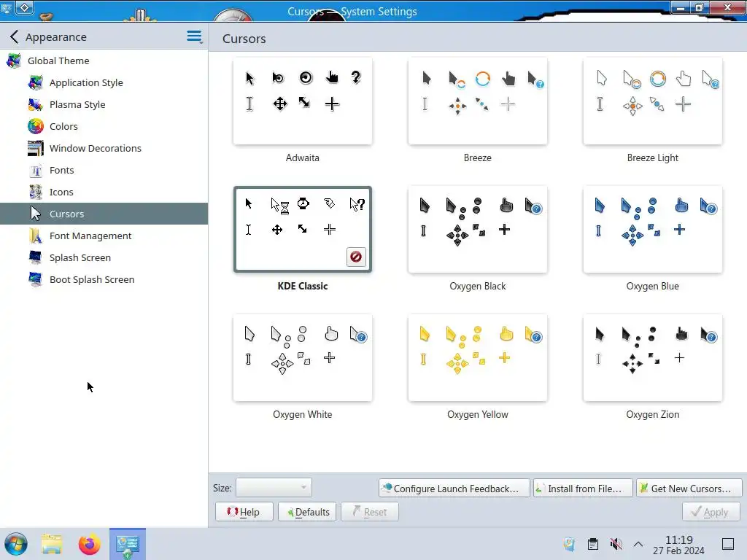Remove KDE Classic using its red delete icon
This screenshot has width=747, height=560.
point(356,257)
